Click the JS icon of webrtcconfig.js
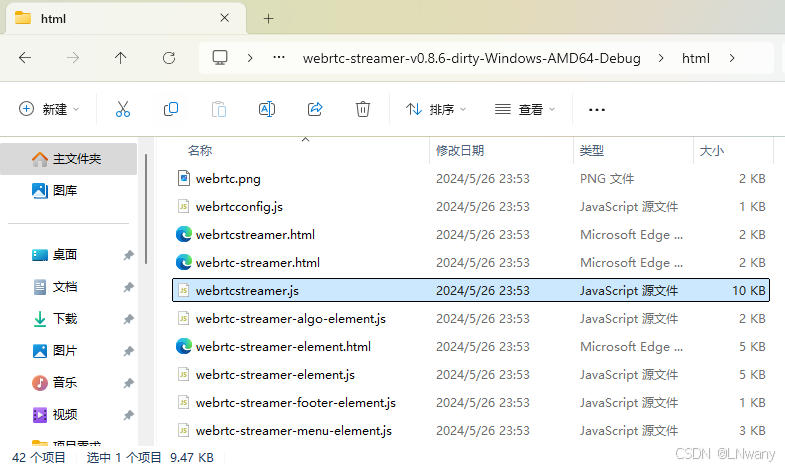 click(x=184, y=206)
